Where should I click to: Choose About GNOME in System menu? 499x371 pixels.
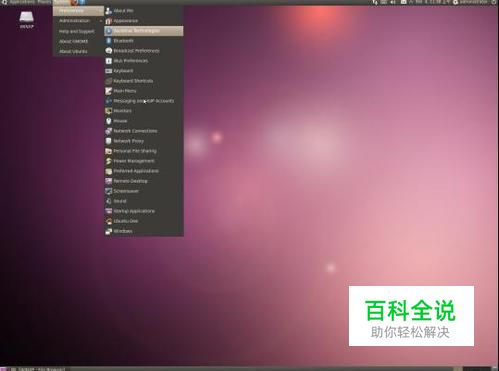pos(78,41)
